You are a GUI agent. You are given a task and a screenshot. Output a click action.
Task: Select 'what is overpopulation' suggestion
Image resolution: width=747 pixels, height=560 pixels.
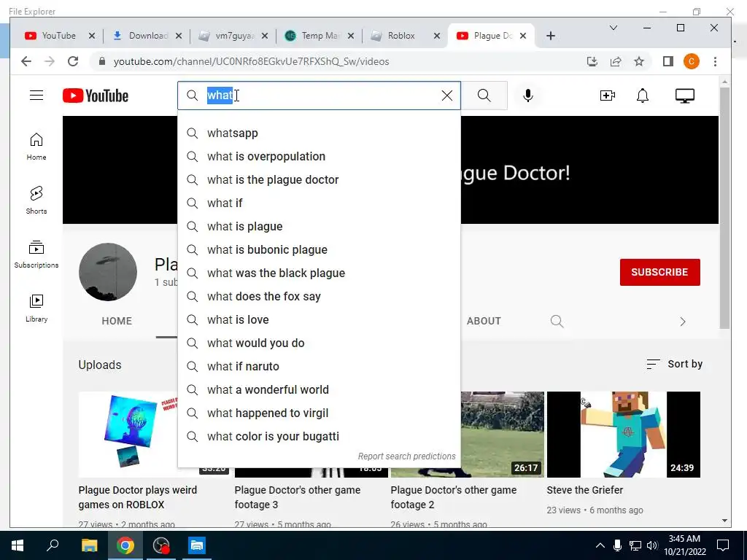pos(319,156)
